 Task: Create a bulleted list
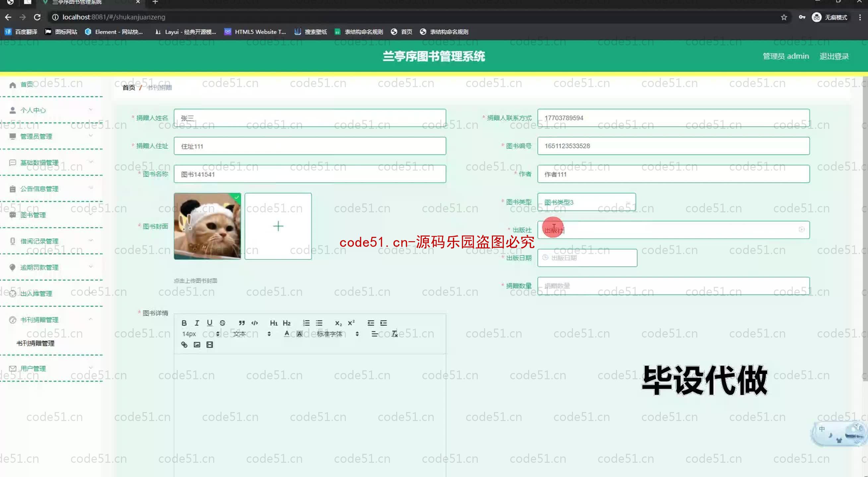[319, 323]
